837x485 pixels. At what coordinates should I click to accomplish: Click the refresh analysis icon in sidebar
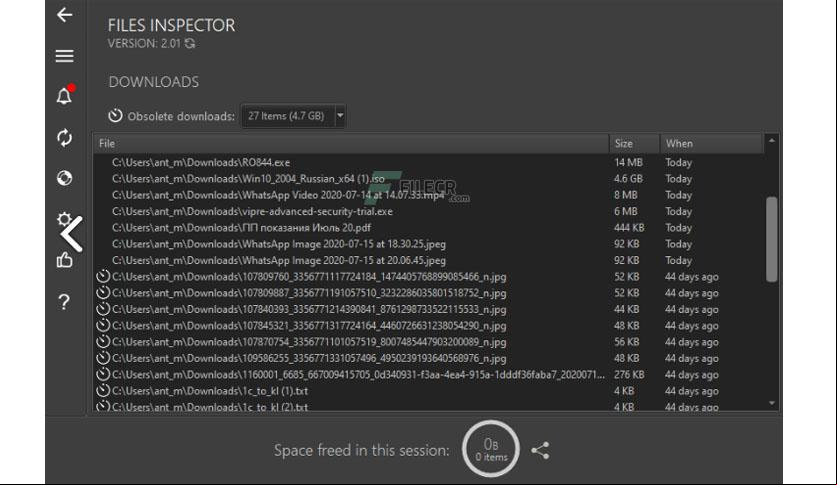[x=65, y=138]
